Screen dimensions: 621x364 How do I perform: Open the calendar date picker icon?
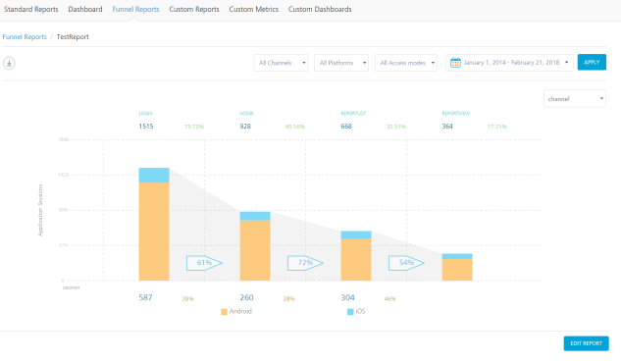coord(455,63)
